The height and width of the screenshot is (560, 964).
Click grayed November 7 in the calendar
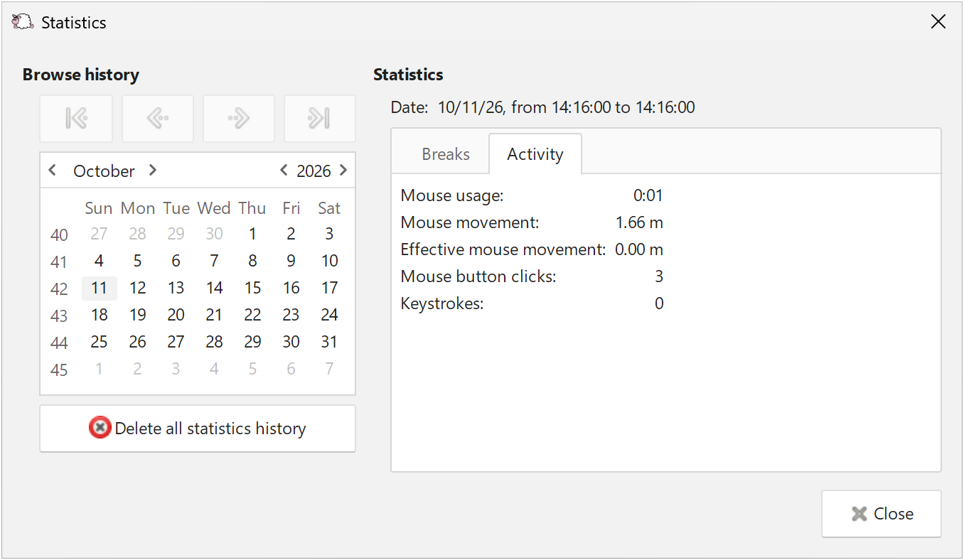click(x=329, y=370)
